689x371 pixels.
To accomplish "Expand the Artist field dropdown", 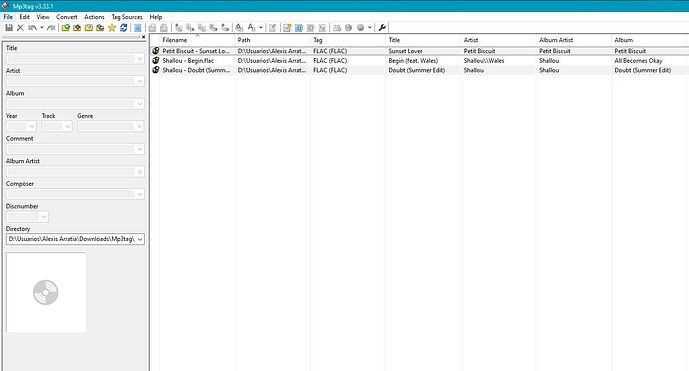I will pyautogui.click(x=140, y=81).
